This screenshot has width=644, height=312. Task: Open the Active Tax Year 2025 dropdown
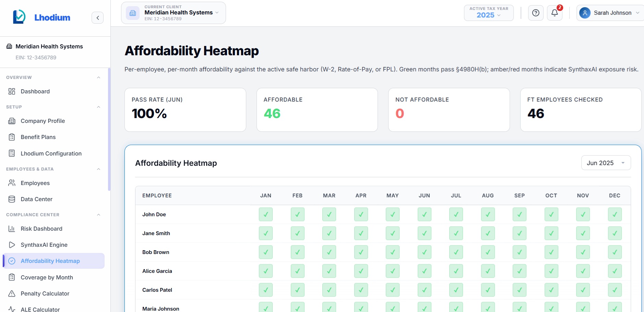tap(489, 13)
